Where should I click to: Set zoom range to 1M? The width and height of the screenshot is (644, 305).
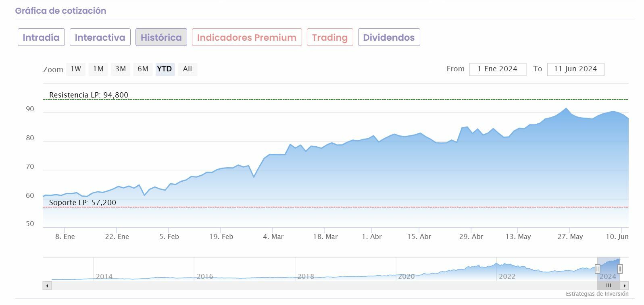point(98,69)
